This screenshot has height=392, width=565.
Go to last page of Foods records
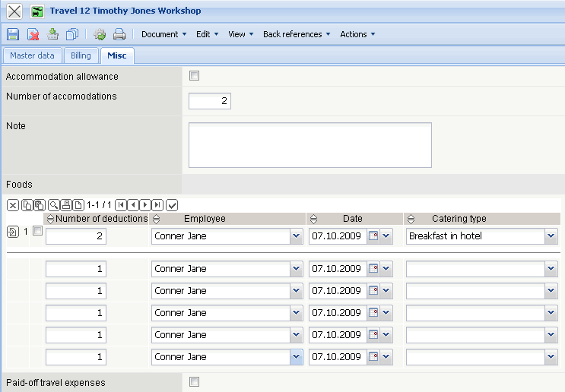click(157, 204)
